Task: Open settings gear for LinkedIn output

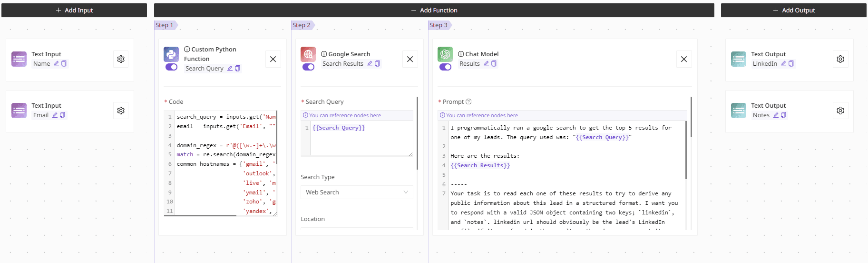Action: [x=840, y=59]
